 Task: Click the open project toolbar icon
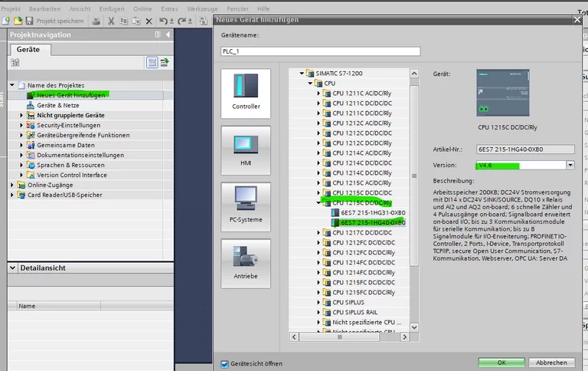pyautogui.click(x=18, y=21)
